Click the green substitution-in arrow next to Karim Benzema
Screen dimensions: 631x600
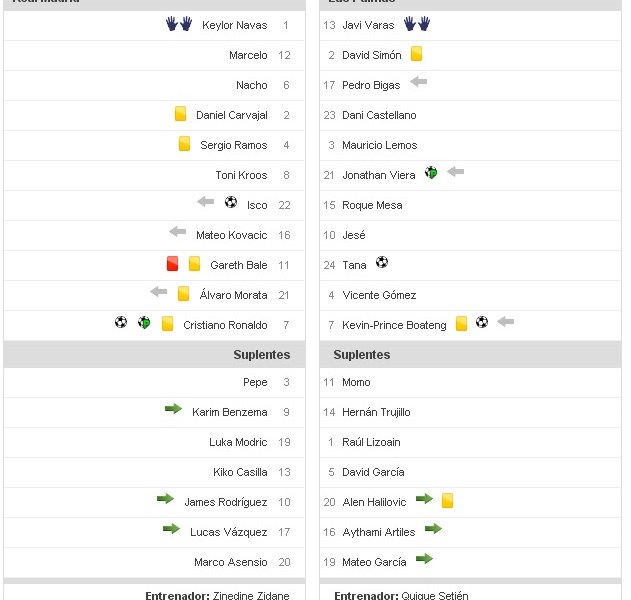click(173, 409)
